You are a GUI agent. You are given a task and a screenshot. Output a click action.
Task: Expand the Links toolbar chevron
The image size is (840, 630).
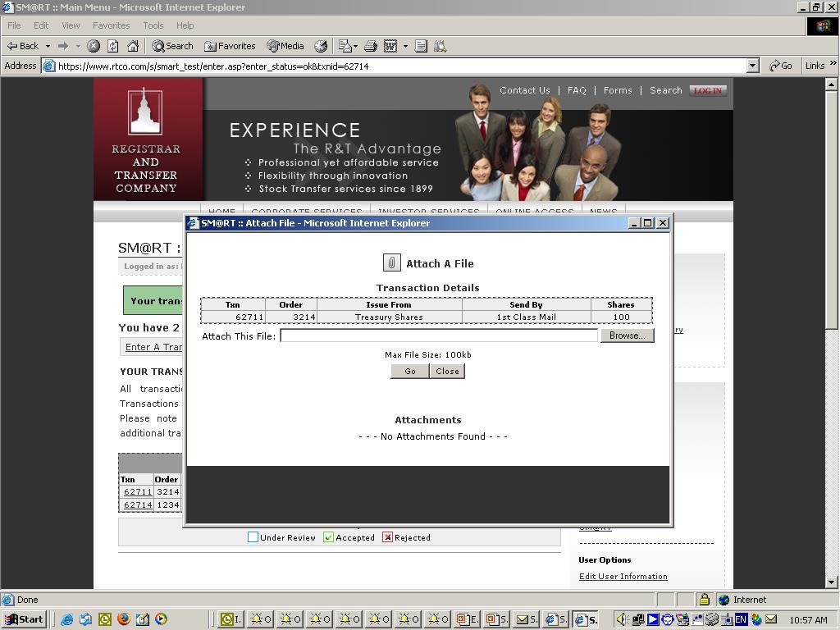point(833,63)
